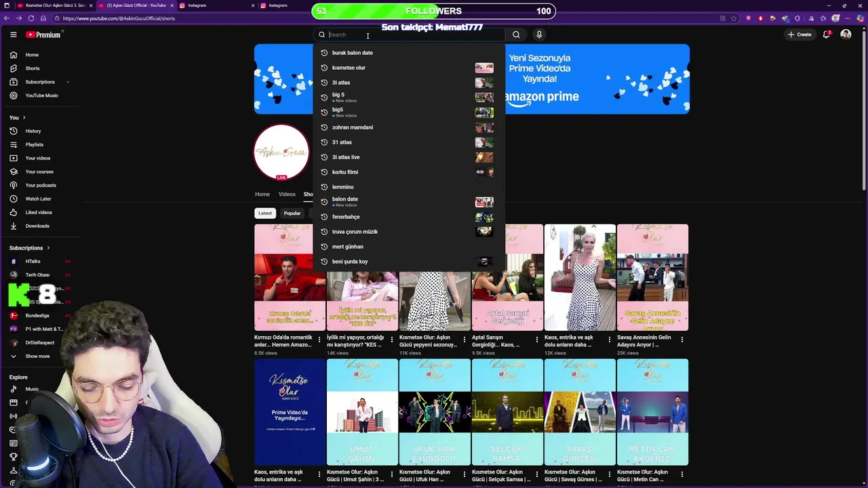Choose 'lemmino' search suggestion
Viewport: 868px width, 488px height.
[409, 187]
